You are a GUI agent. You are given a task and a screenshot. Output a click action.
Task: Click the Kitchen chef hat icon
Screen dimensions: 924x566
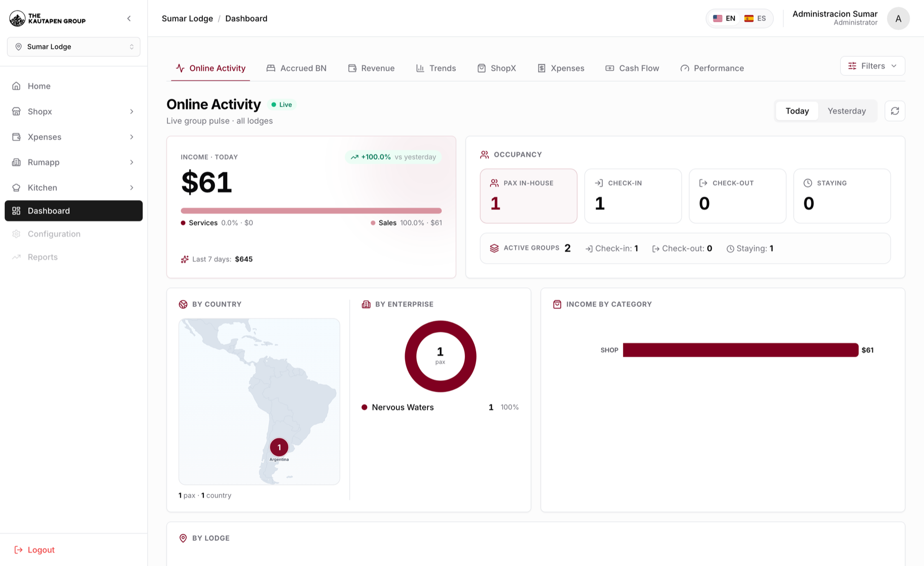tap(17, 187)
